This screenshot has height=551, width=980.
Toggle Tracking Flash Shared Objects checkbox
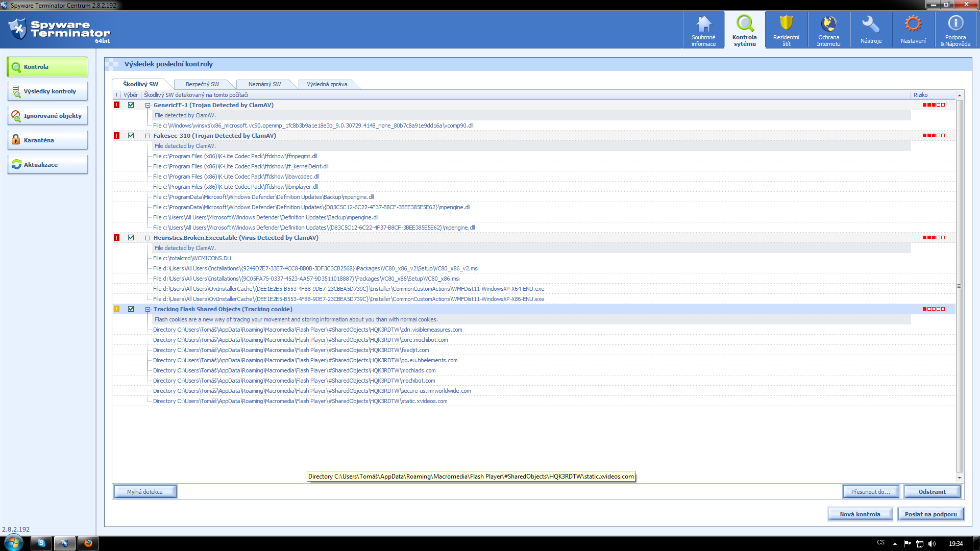coord(131,309)
